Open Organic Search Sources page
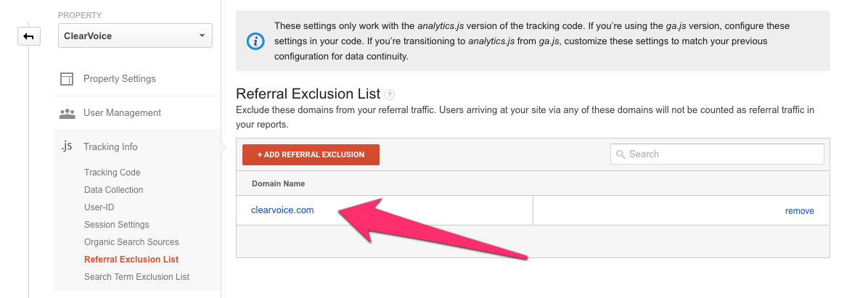 (131, 242)
